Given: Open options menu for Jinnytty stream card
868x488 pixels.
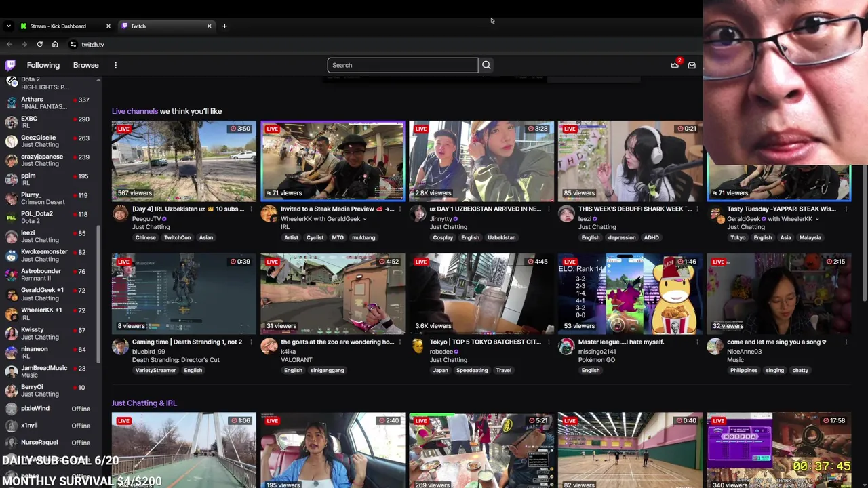Looking at the screenshot, I should tap(549, 209).
